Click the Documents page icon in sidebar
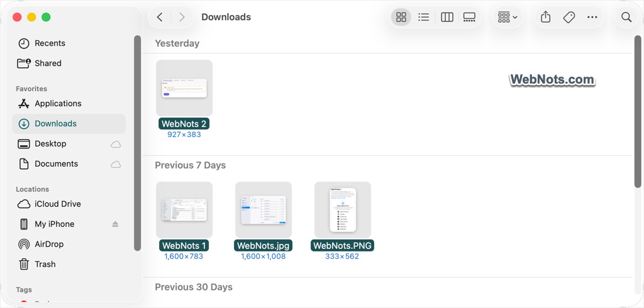Viewport: 644px width, 308px height. pos(24,164)
